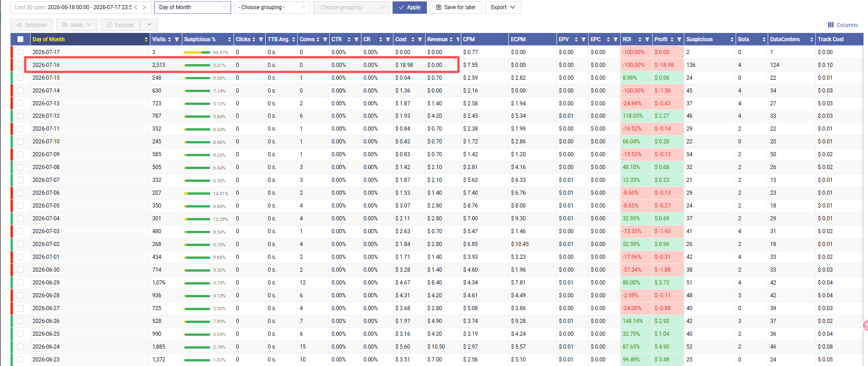
Task: Click the date range input field
Action: tap(73, 7)
